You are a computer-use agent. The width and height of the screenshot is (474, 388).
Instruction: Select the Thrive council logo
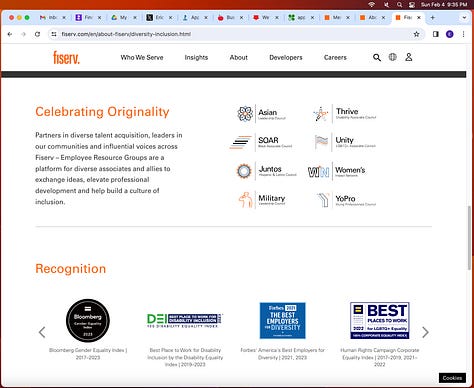pos(345,114)
